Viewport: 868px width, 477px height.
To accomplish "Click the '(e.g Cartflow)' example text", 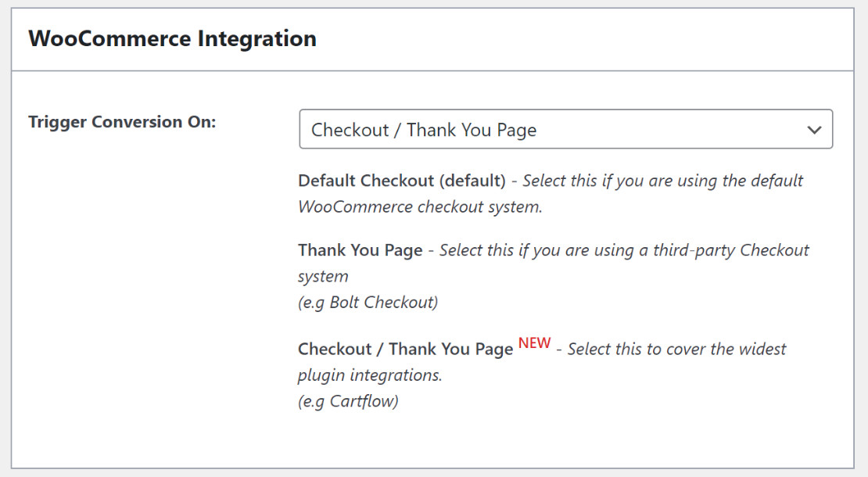I will click(x=348, y=401).
